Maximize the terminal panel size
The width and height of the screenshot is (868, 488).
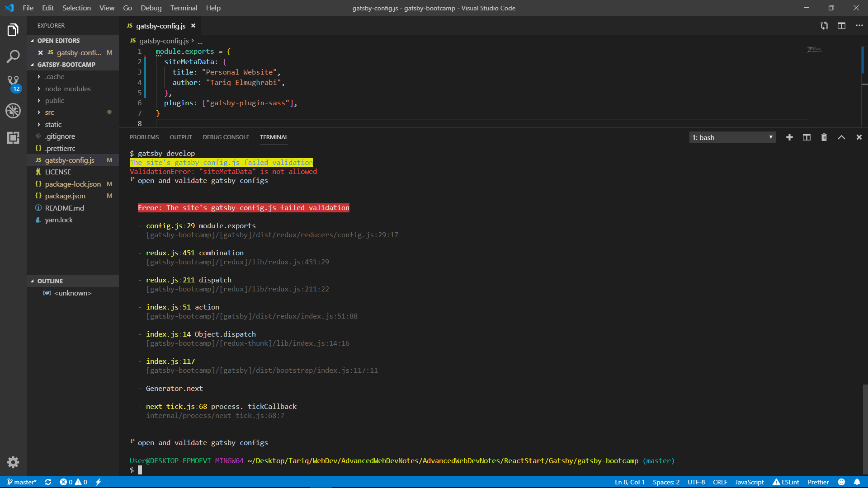pyautogui.click(x=841, y=137)
